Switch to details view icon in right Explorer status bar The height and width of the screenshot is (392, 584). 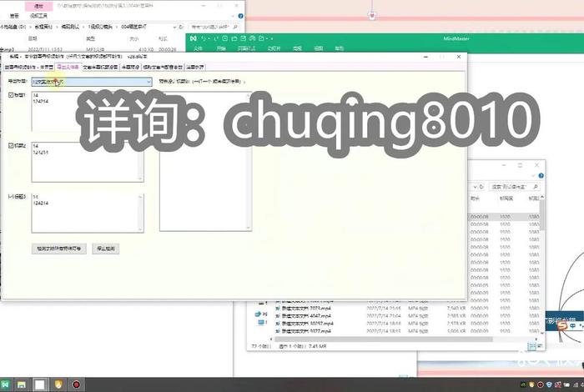(532, 346)
